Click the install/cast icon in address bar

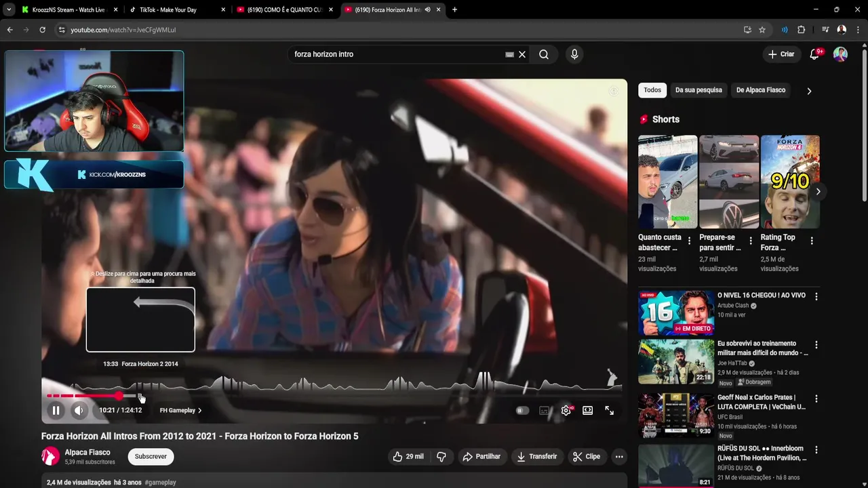point(747,30)
